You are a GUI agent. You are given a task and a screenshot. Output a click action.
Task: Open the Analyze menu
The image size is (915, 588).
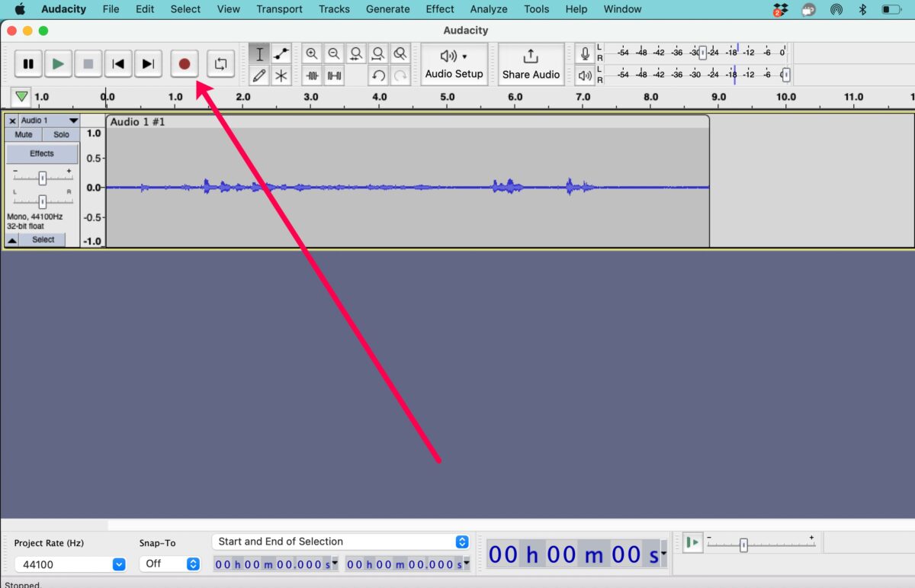pyautogui.click(x=489, y=9)
